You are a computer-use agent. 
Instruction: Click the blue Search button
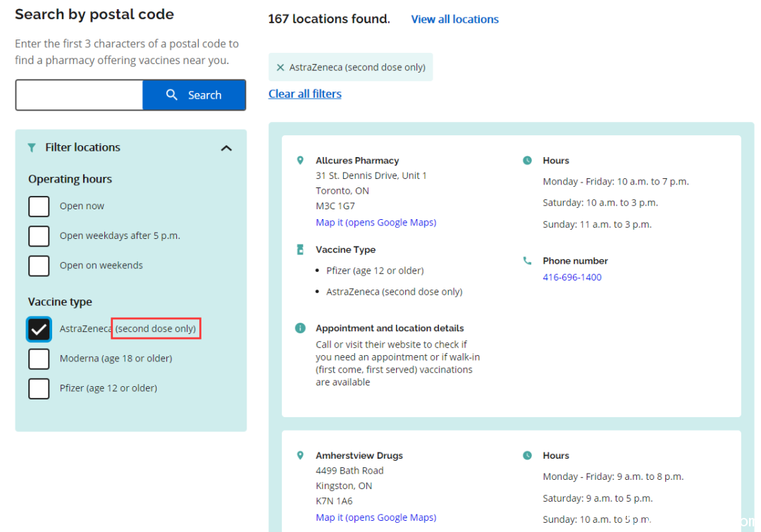point(194,95)
